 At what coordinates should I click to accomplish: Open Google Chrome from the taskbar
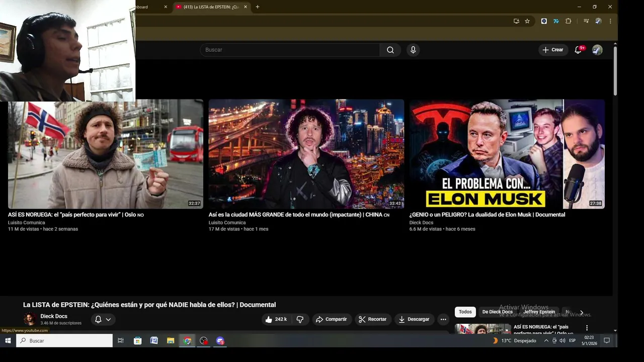pyautogui.click(x=187, y=340)
